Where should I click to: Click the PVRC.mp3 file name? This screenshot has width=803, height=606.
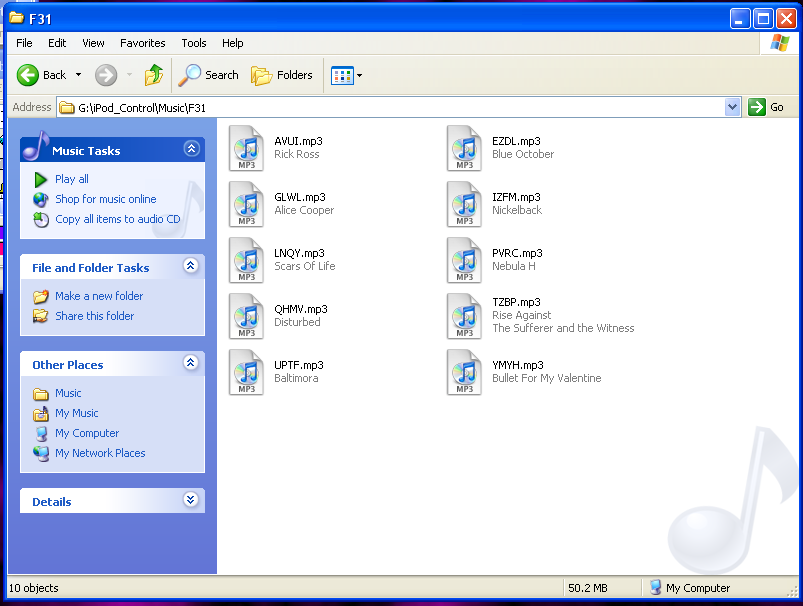click(517, 253)
